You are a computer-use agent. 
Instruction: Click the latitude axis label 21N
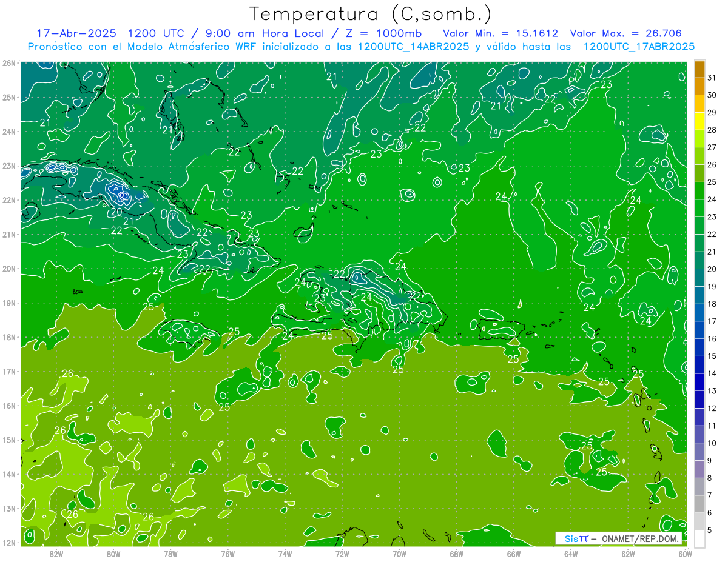[8, 234]
